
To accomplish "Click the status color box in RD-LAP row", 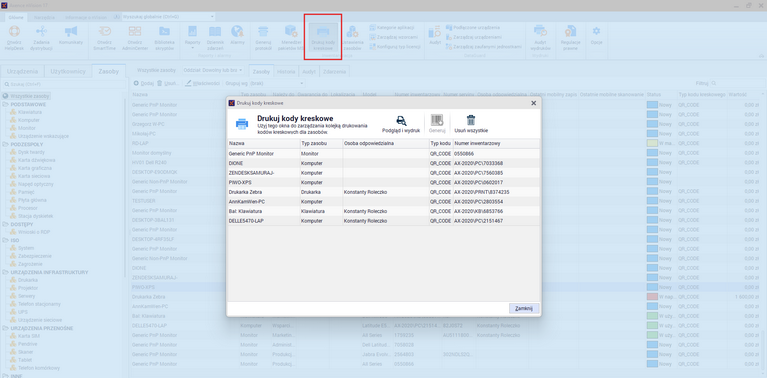I will point(652,143).
